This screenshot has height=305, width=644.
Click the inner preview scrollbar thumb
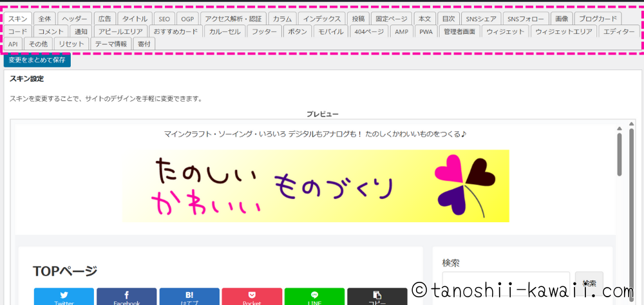click(x=620, y=154)
